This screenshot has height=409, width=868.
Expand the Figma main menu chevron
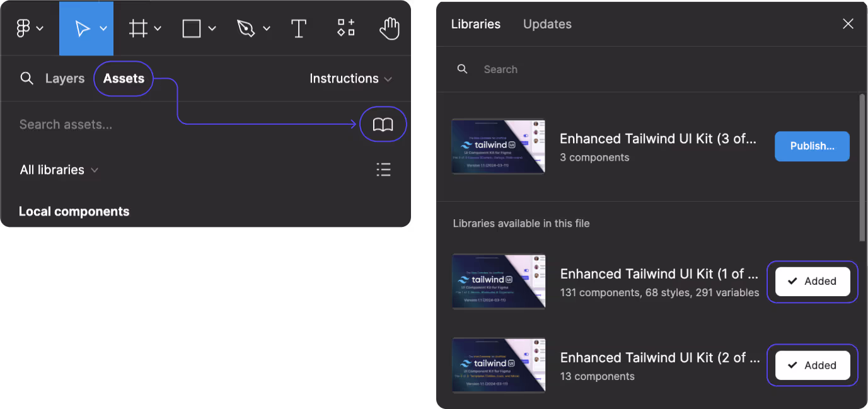coord(40,28)
